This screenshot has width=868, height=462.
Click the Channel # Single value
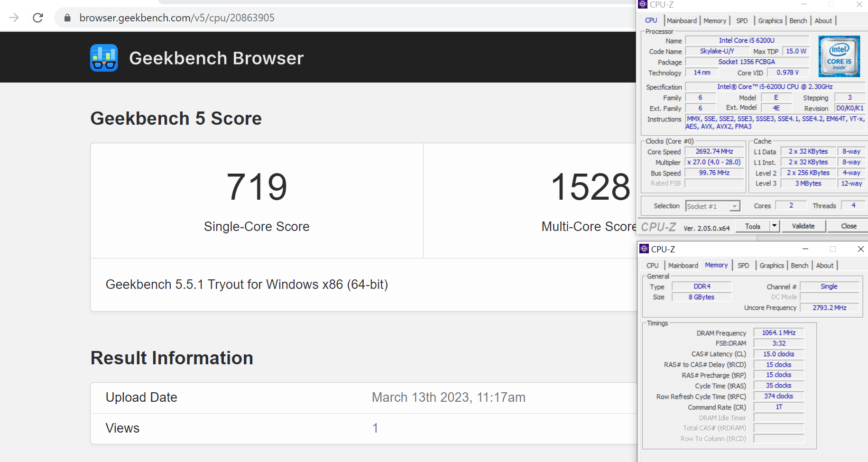pyautogui.click(x=829, y=286)
